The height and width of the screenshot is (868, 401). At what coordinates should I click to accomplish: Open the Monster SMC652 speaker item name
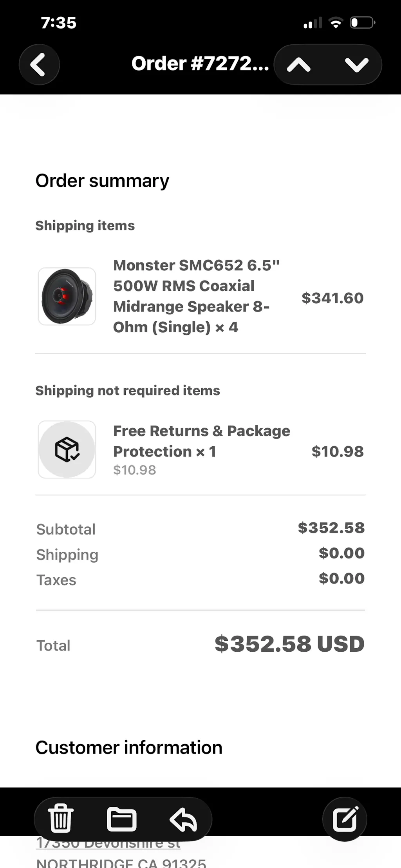pos(196,296)
